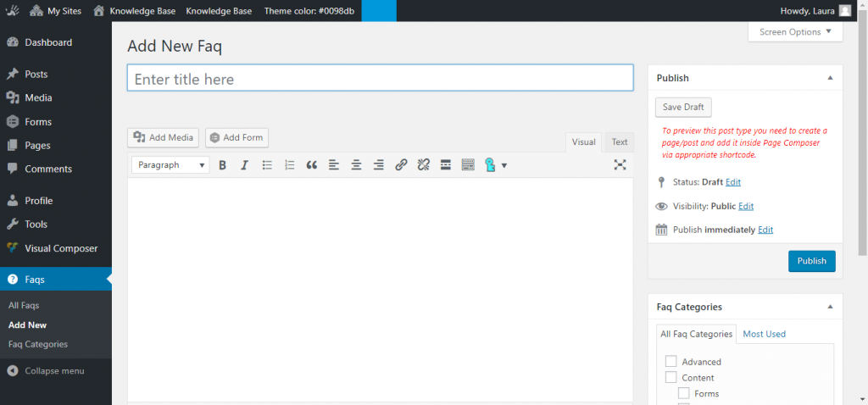Select the Forms subcategory checkbox

tap(683, 393)
